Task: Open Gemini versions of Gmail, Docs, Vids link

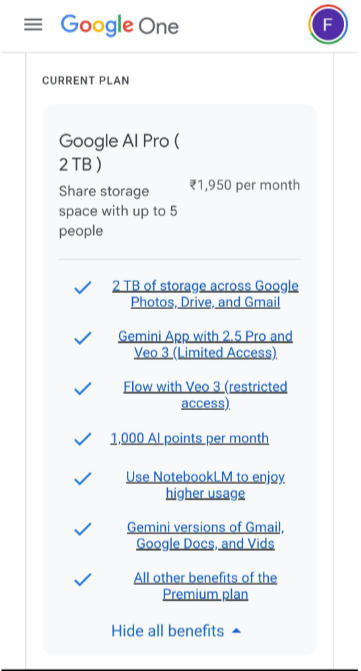Action: (205, 535)
